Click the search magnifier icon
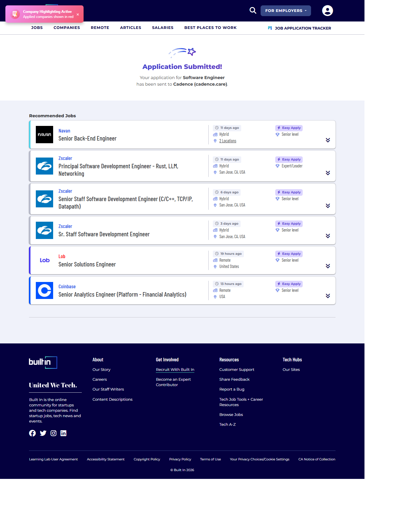Viewport: 400px width, 532px height. point(253,10)
